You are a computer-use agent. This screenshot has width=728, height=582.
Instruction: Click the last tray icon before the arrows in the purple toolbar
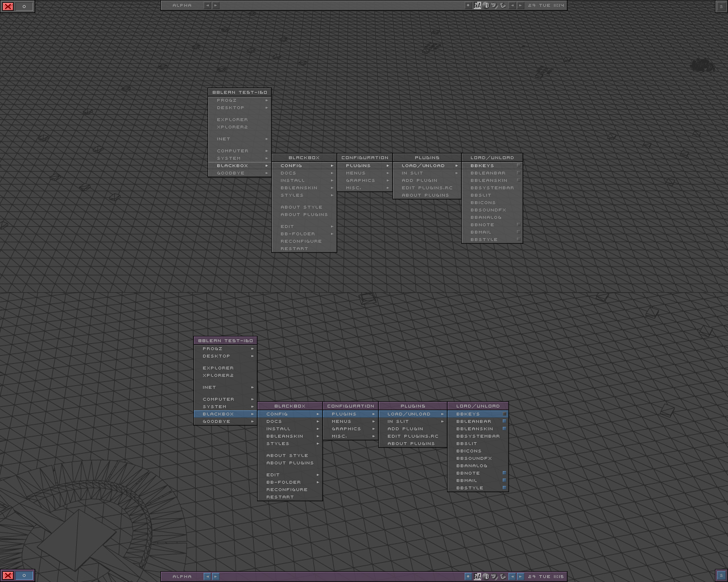[x=503, y=576]
